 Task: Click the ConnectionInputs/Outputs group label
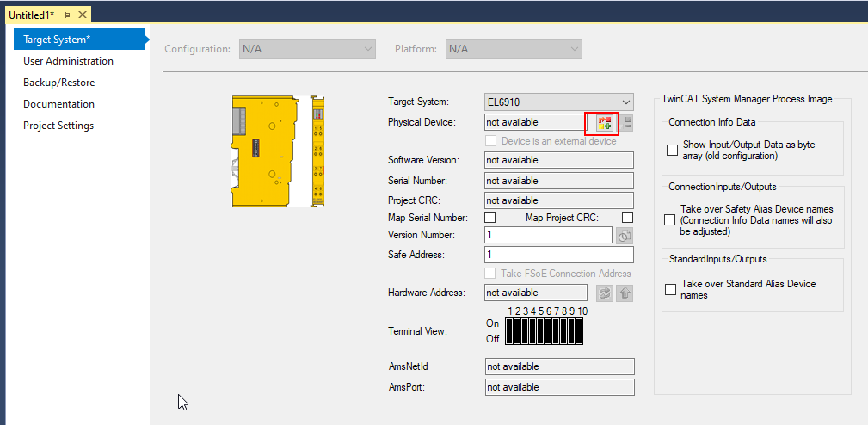point(723,187)
